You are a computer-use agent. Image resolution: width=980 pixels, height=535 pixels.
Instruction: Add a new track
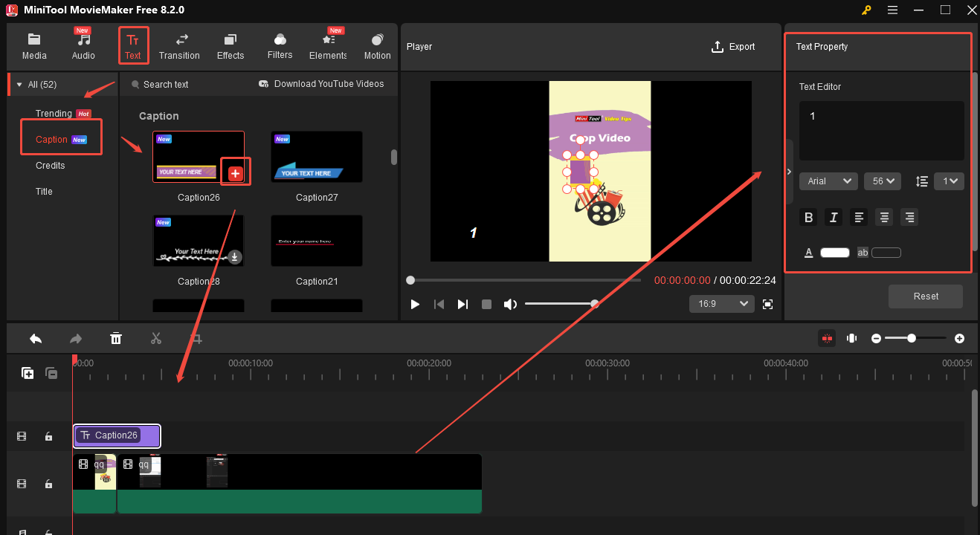[28, 374]
